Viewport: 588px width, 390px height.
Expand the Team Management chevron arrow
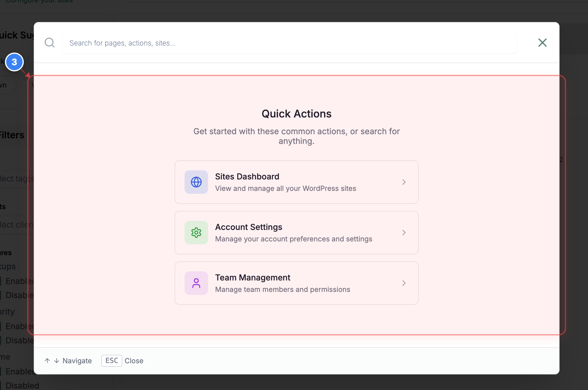pos(404,283)
